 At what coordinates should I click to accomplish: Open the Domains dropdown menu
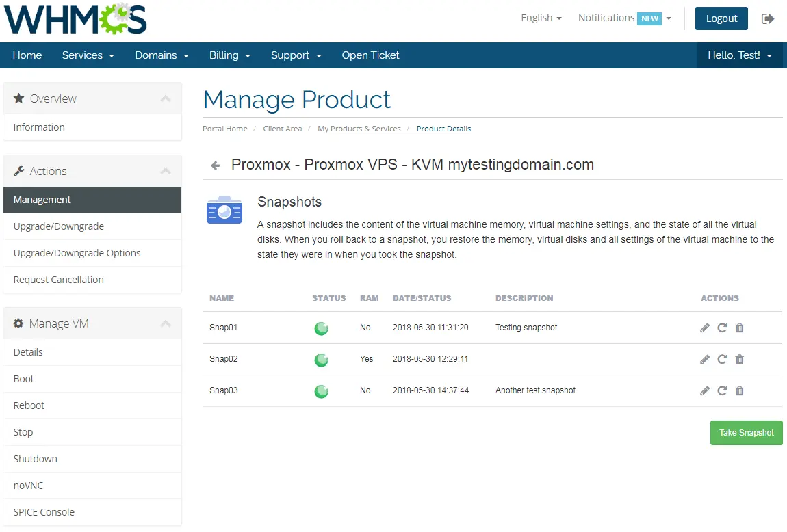click(x=162, y=55)
